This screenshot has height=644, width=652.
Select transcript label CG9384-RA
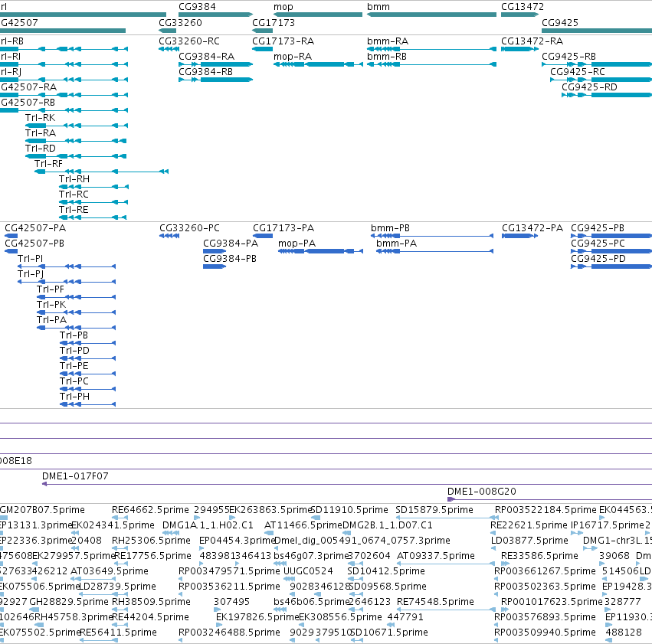point(207,57)
